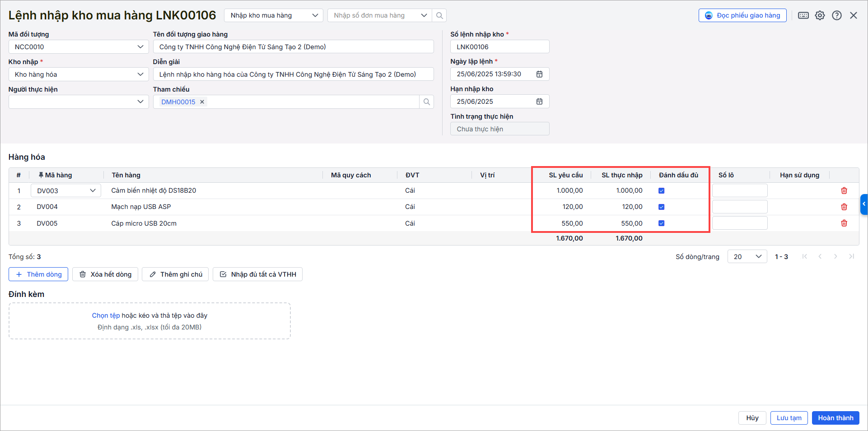Open the settings gear icon
The height and width of the screenshot is (431, 868).
(820, 15)
